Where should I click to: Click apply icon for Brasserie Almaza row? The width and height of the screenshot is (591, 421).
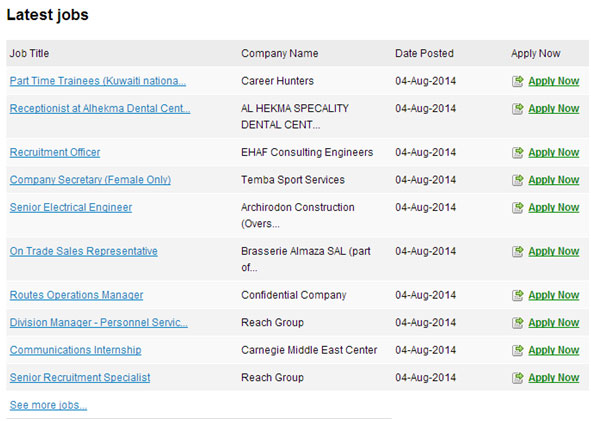(x=518, y=251)
